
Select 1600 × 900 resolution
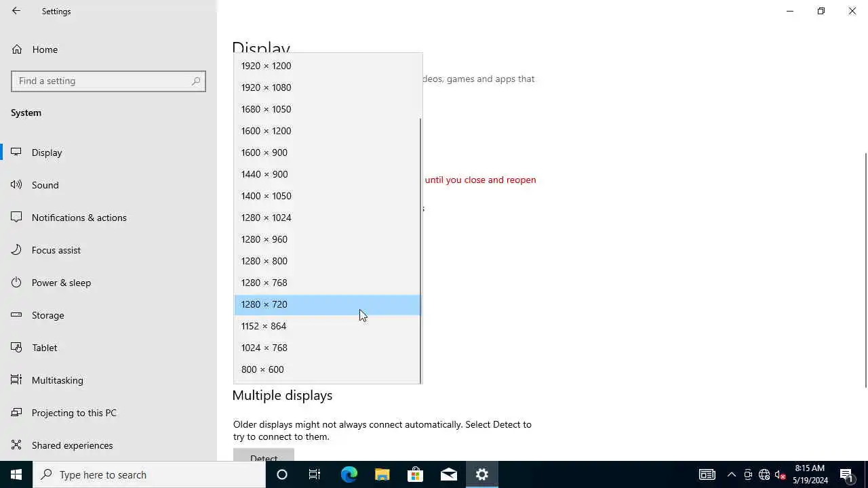328,152
